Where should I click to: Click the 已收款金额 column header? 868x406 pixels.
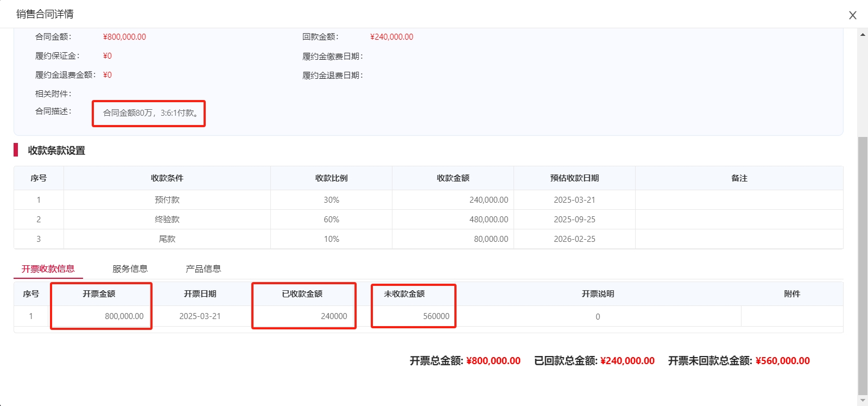302,294
